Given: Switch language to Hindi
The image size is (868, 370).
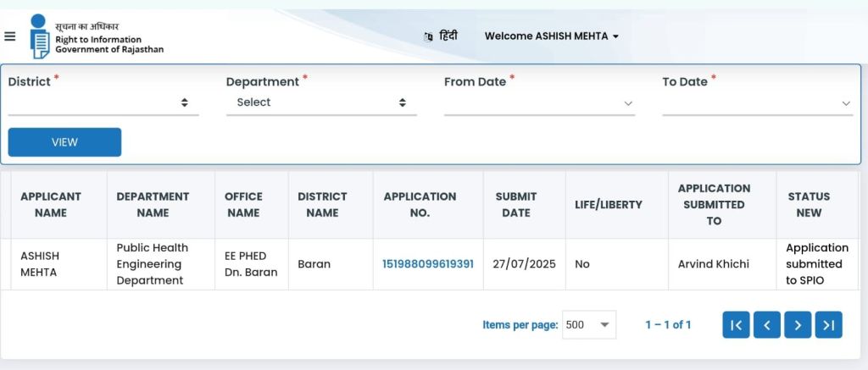Looking at the screenshot, I should 441,36.
